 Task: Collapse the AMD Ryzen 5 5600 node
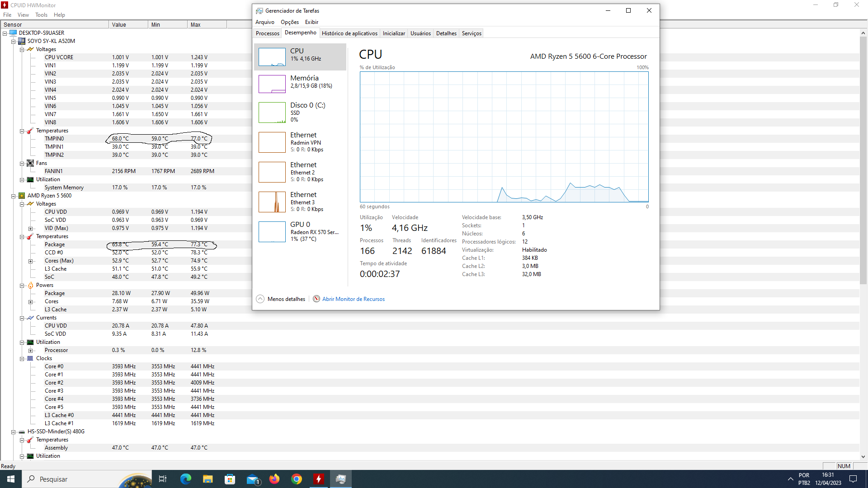(x=14, y=196)
